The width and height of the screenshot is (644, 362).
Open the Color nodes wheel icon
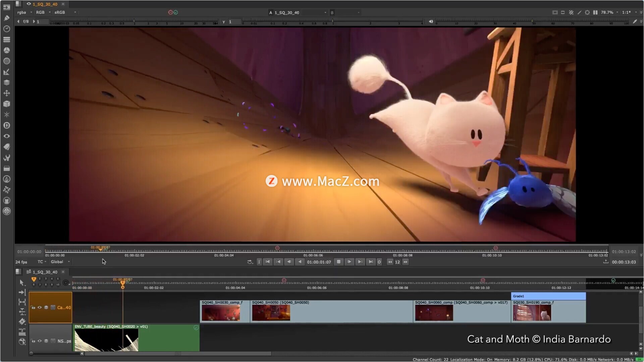[6, 50]
